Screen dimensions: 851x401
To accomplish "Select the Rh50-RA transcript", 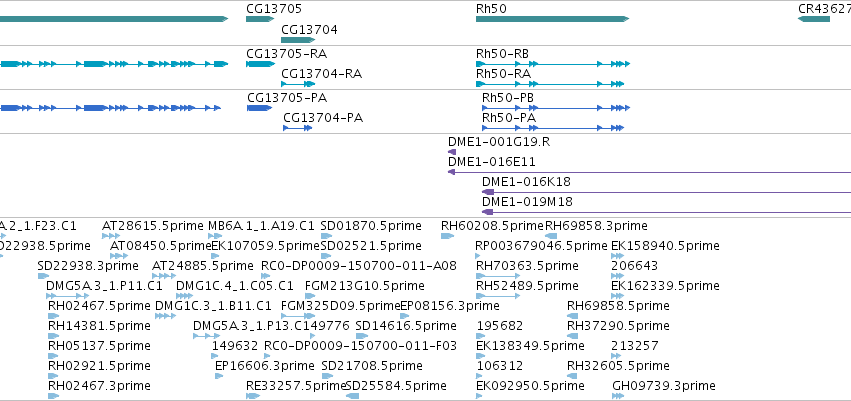I will tap(550, 84).
